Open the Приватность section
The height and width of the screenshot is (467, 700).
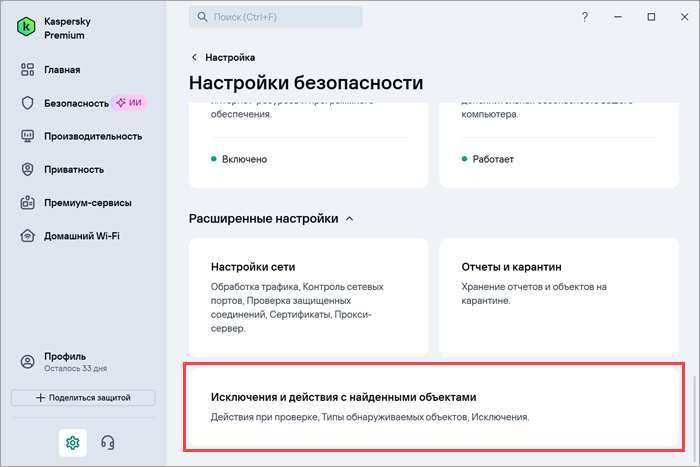click(x=74, y=170)
